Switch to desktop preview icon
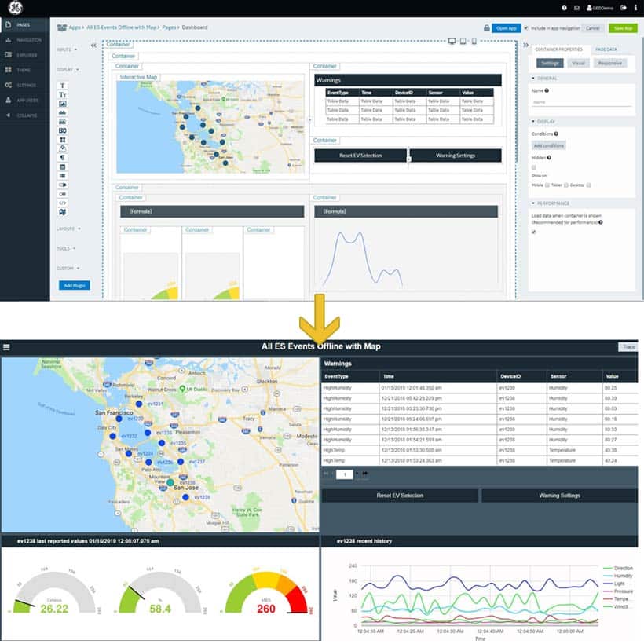The image size is (644, 644). tap(452, 41)
